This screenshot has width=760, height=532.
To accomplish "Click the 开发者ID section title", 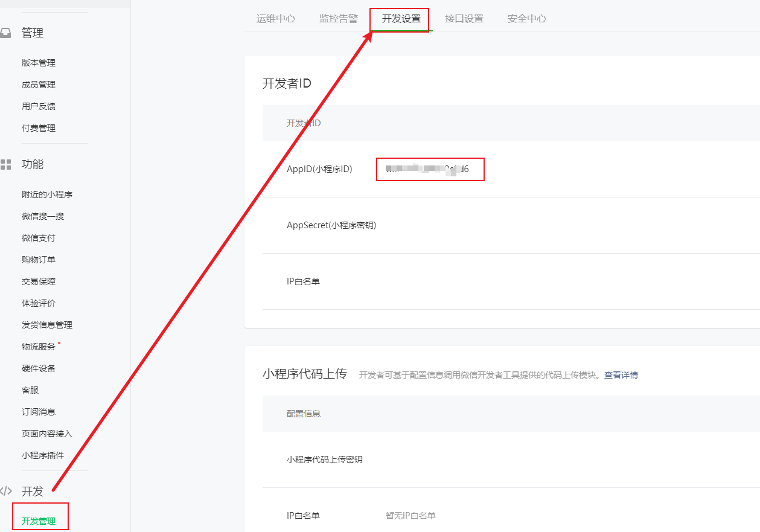I will [x=287, y=83].
